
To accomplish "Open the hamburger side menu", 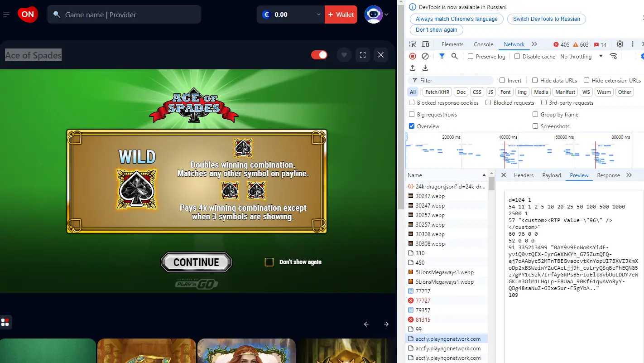I will (x=6, y=15).
